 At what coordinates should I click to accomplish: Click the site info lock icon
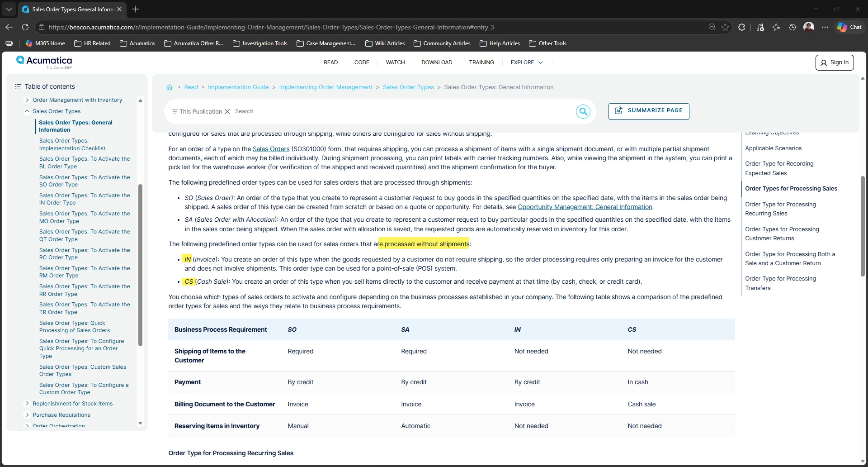pos(42,27)
